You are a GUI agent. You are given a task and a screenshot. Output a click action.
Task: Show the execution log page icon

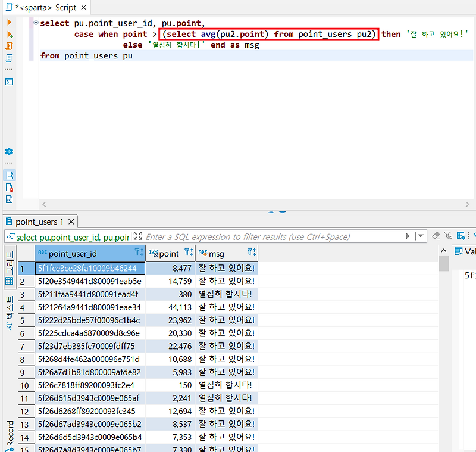(x=10, y=188)
